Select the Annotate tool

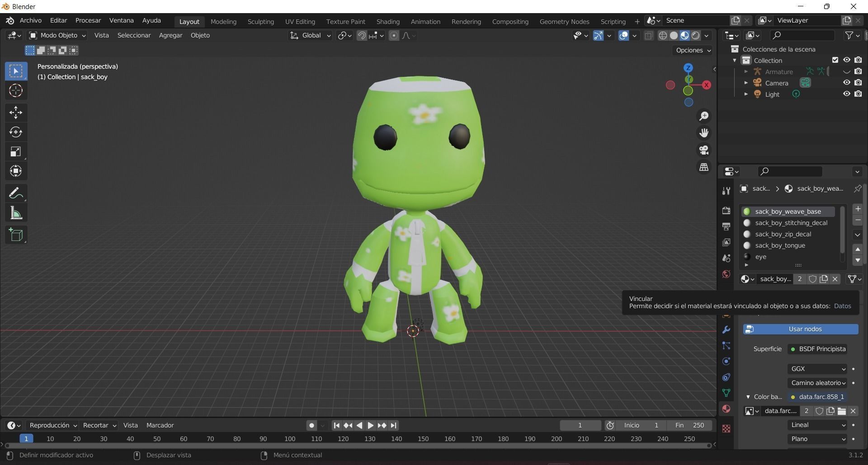(x=16, y=193)
